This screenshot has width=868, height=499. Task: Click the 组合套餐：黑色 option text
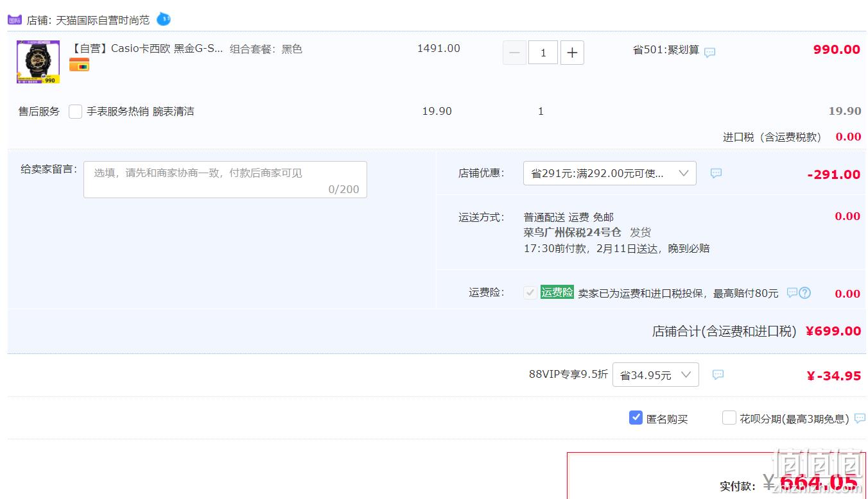point(266,49)
